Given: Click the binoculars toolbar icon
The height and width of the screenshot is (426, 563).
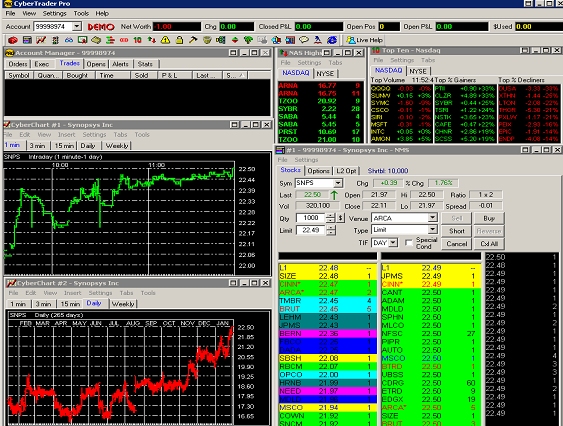Looking at the screenshot, I should point(69,40).
